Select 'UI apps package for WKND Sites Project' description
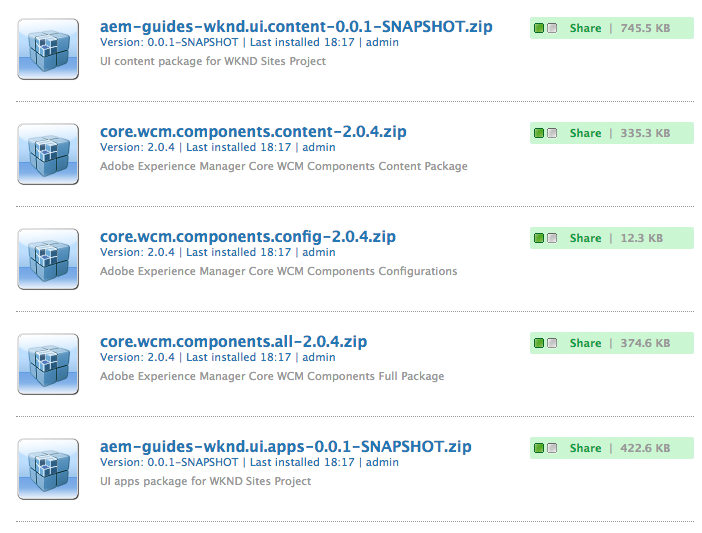Viewport: 702px width, 533px height. pyautogui.click(x=205, y=481)
